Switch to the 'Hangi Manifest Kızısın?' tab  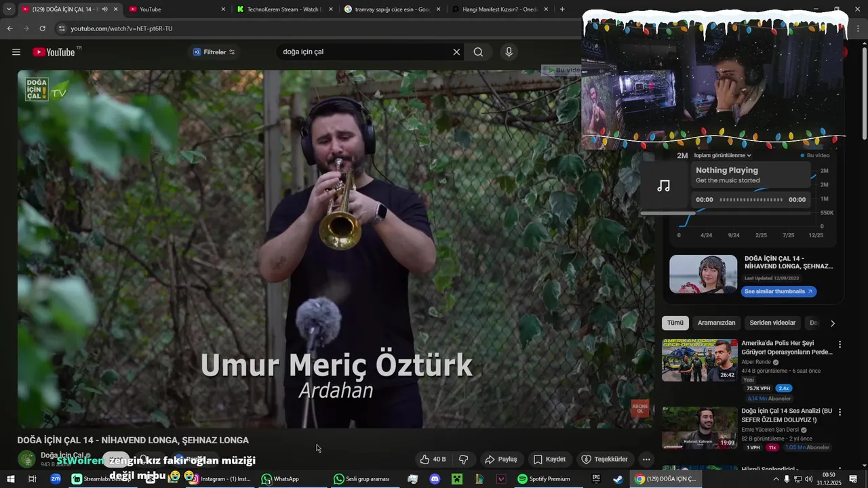pos(500,9)
